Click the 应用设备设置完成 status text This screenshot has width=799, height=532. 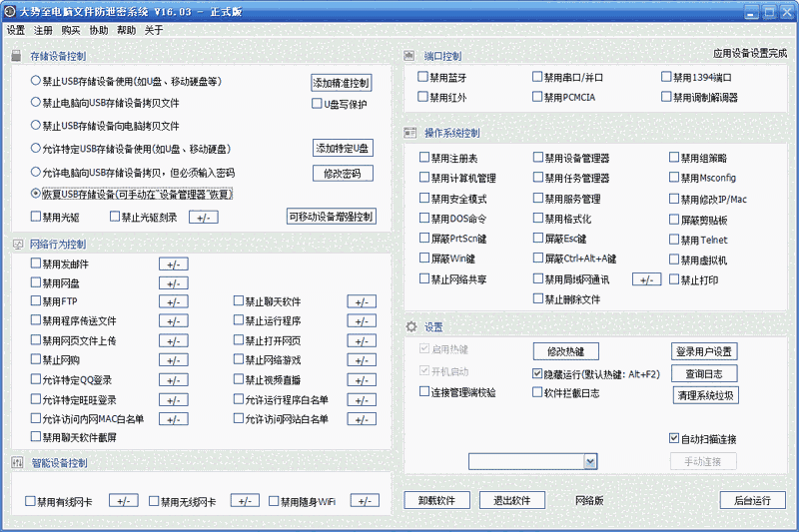[750, 53]
